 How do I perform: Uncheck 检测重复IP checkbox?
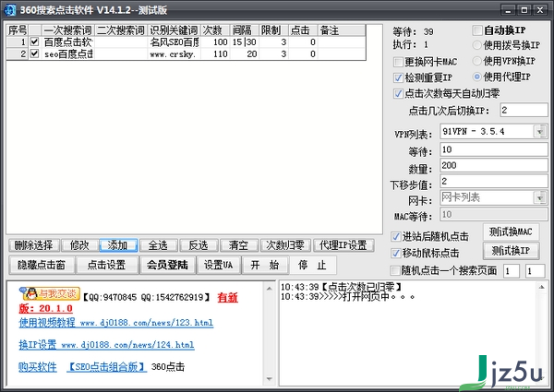(x=398, y=77)
